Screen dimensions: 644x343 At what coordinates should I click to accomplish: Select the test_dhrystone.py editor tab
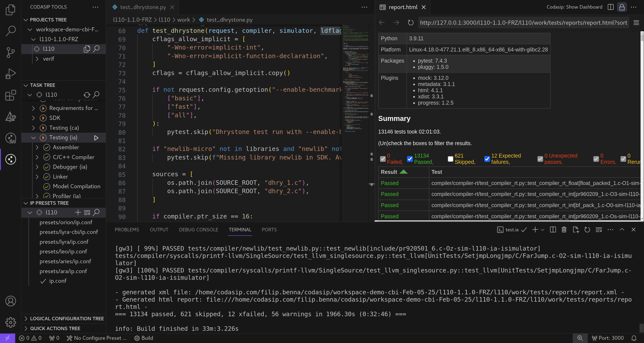click(x=143, y=7)
